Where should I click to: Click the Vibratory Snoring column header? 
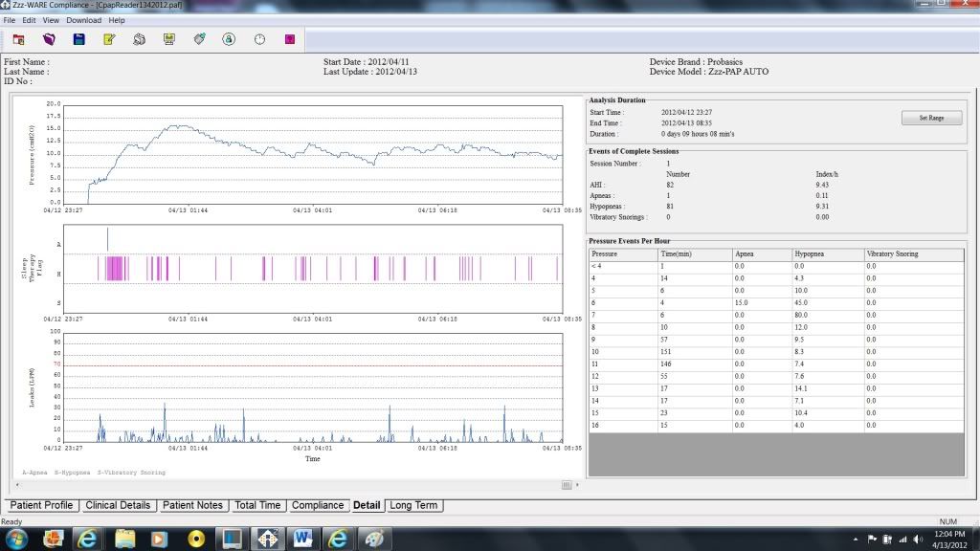(x=914, y=254)
